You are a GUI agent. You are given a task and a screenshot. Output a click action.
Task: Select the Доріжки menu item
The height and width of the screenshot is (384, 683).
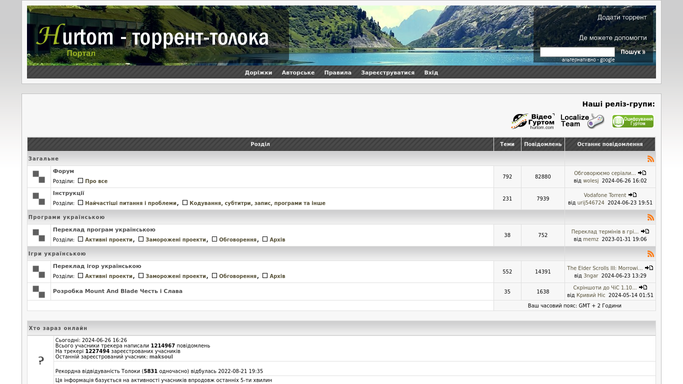click(x=258, y=73)
